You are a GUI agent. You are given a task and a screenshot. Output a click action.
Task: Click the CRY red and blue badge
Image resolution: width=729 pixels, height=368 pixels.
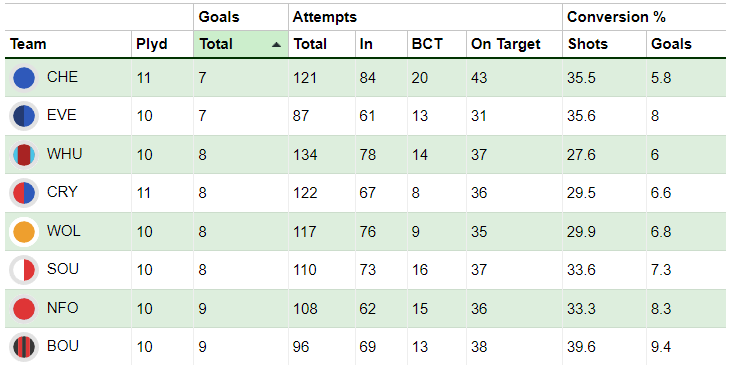click(24, 193)
